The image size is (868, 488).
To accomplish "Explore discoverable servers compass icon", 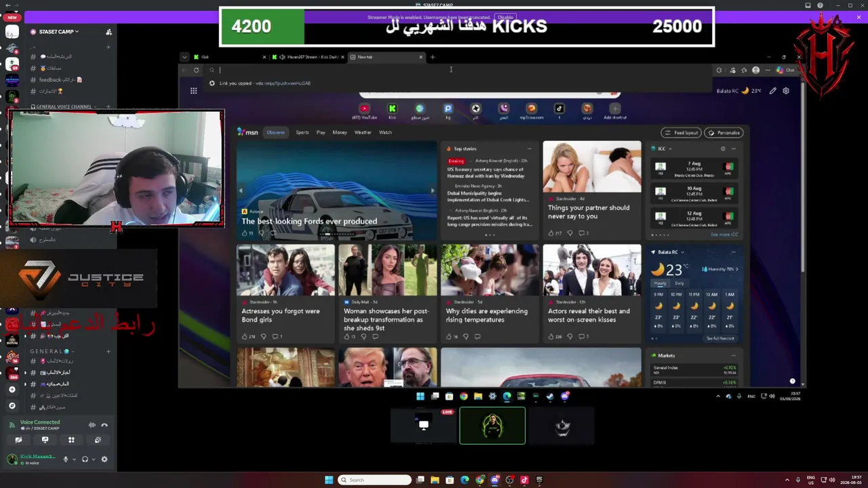I will tap(12, 406).
